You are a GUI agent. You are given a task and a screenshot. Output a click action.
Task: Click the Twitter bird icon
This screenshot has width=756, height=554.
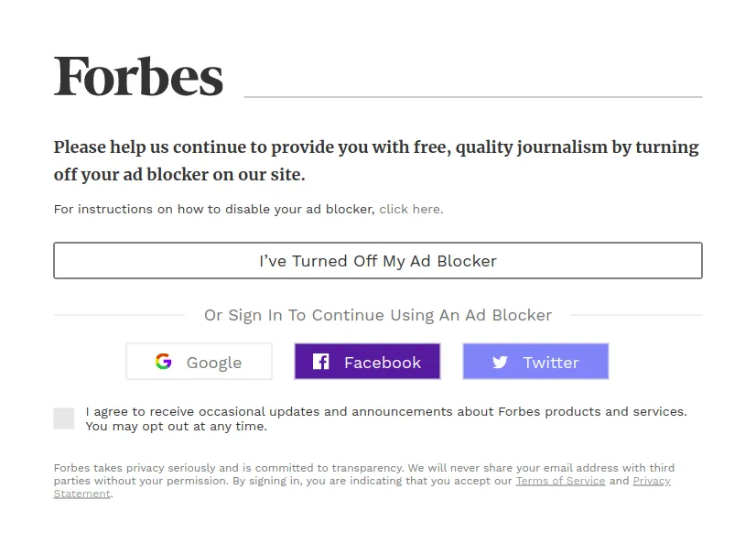[x=500, y=362]
